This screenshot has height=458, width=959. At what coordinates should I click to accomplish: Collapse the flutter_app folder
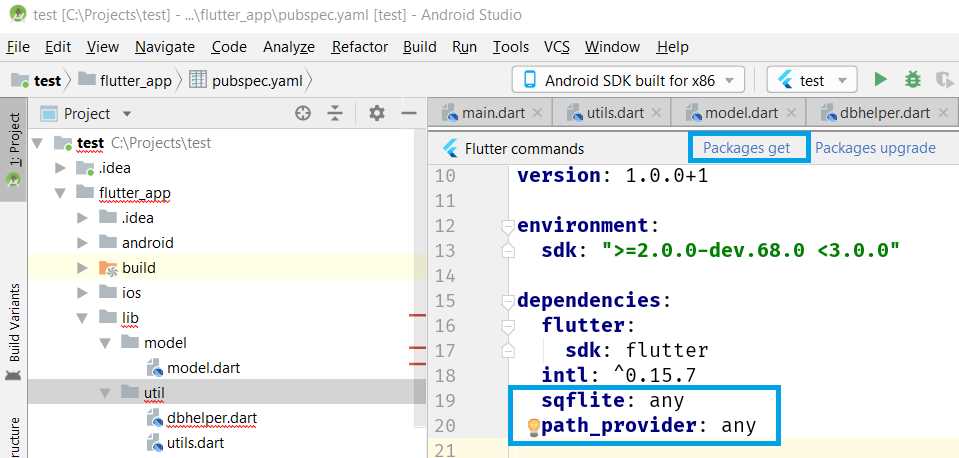pos(60,193)
